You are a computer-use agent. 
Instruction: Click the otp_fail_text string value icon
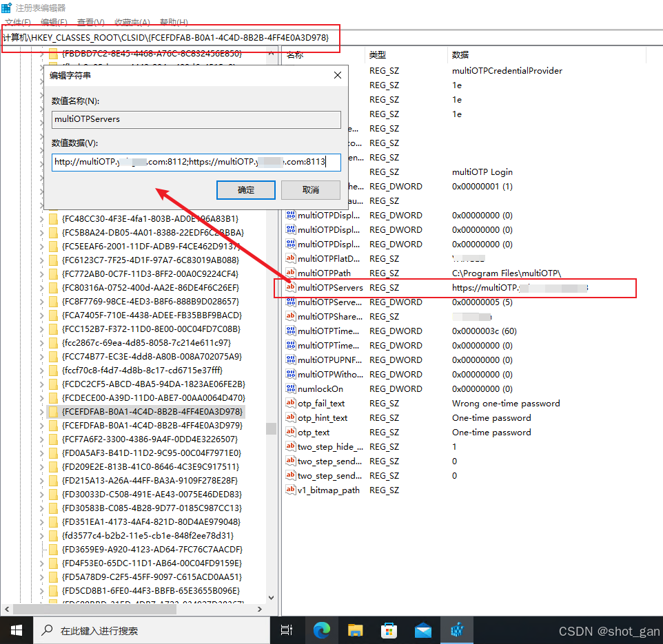tap(290, 403)
